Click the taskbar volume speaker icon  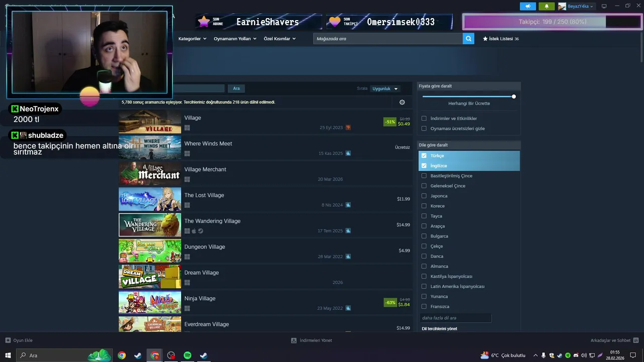tap(584, 355)
